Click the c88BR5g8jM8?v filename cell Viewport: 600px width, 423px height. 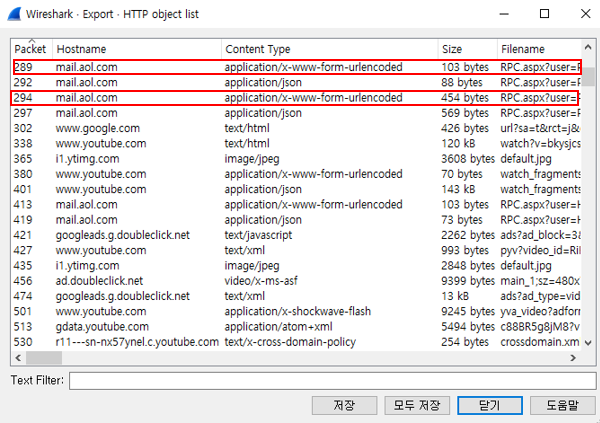point(540,327)
